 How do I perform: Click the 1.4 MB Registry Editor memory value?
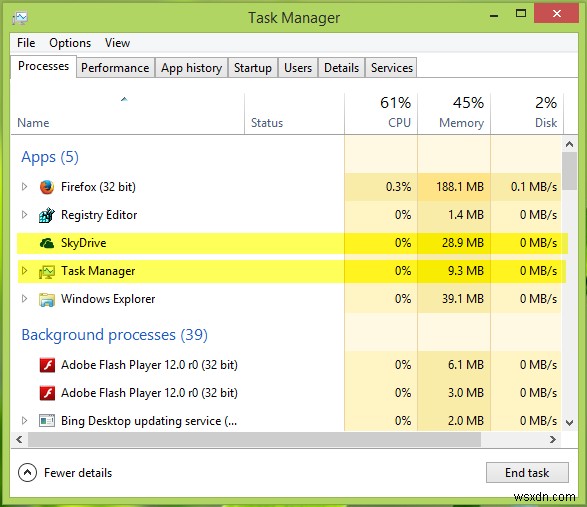[x=466, y=215]
